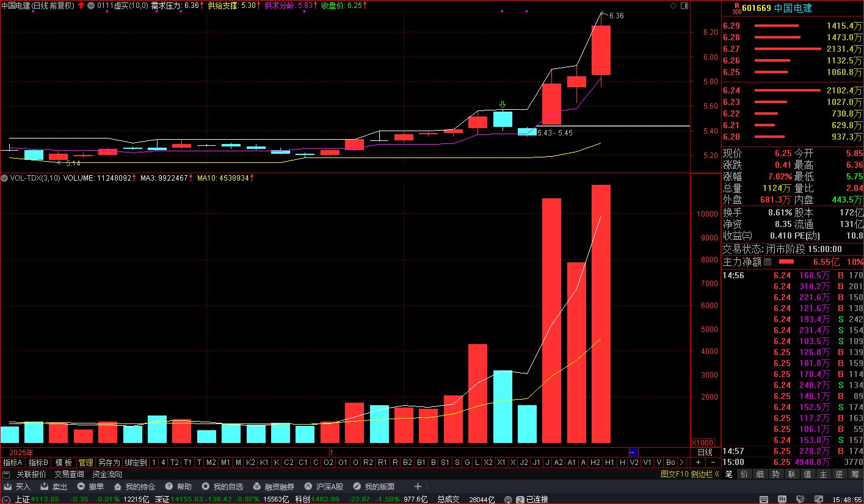
Task: Click the circle arrow icon left of 上证
Action: pos(6,499)
